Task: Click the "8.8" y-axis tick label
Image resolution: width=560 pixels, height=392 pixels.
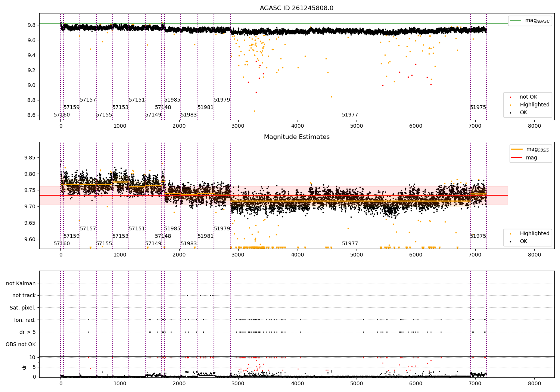Action: 31,100
